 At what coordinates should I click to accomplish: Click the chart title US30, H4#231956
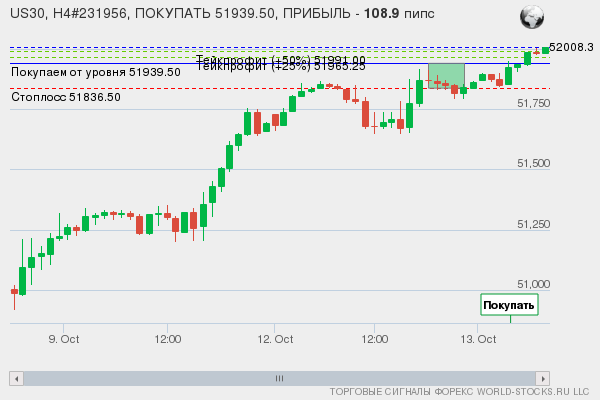coord(68,13)
